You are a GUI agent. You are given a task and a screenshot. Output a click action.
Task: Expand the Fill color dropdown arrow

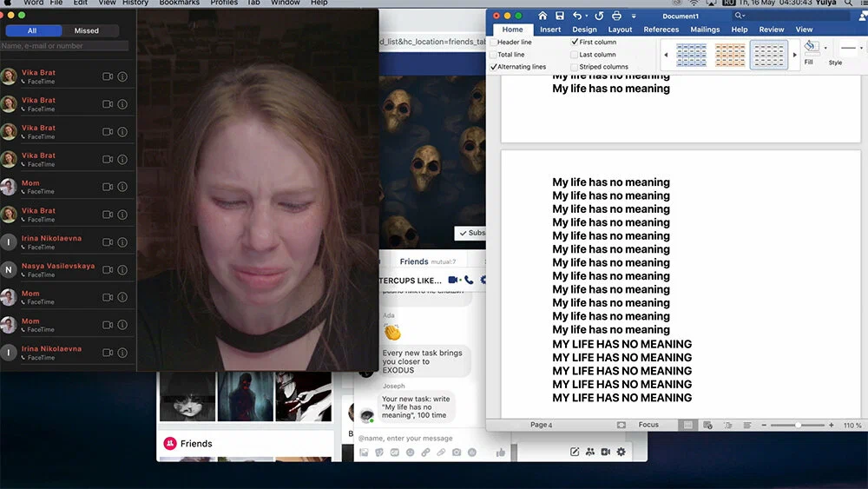[x=825, y=48]
